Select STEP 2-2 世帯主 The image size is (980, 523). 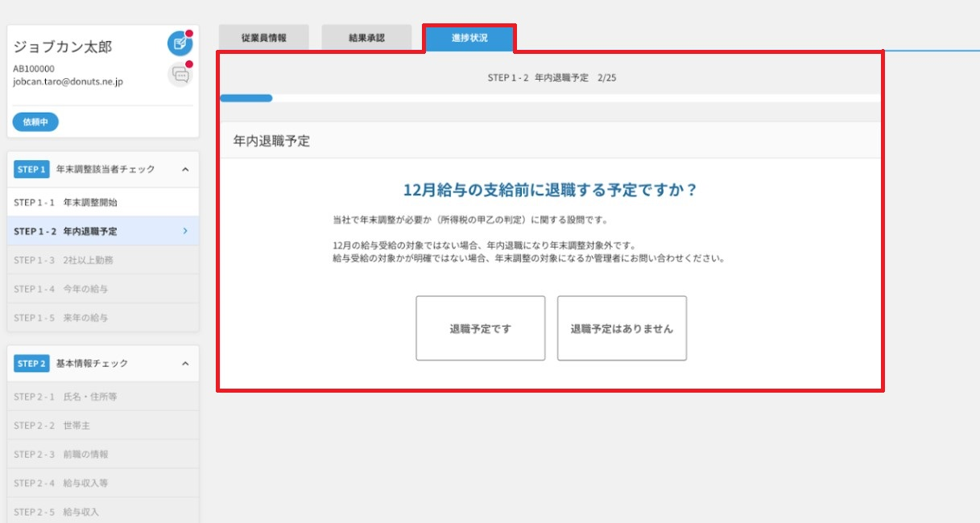click(103, 426)
